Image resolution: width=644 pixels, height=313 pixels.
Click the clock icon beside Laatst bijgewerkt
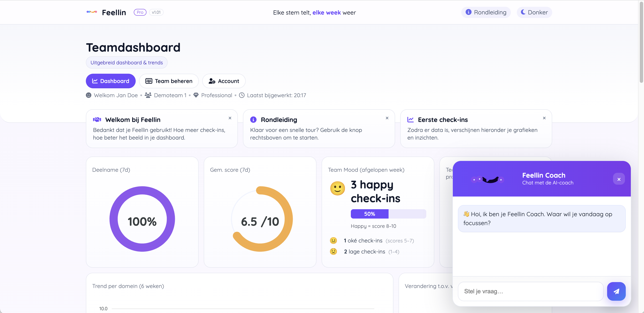click(x=242, y=95)
